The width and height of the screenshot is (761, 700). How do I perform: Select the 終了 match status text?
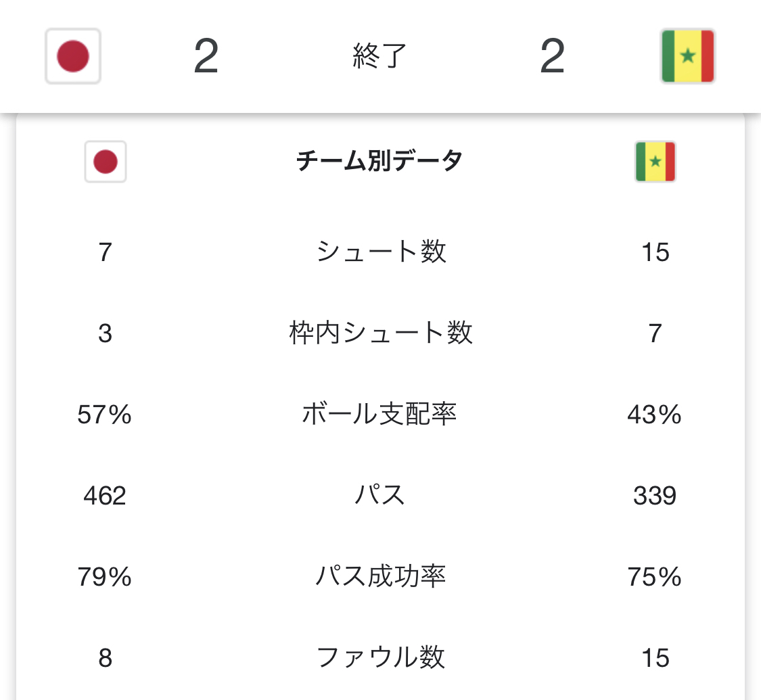(x=379, y=57)
